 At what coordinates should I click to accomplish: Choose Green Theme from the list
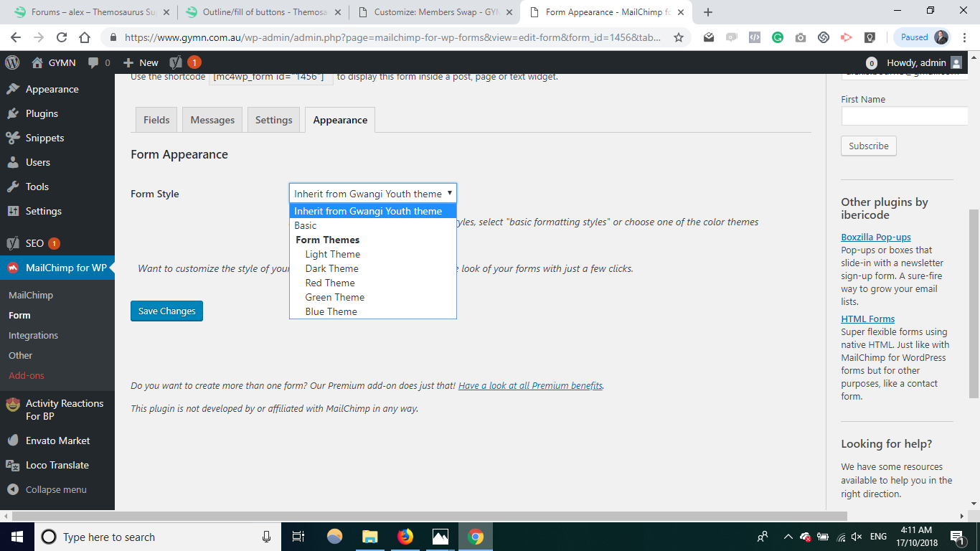pyautogui.click(x=373, y=297)
